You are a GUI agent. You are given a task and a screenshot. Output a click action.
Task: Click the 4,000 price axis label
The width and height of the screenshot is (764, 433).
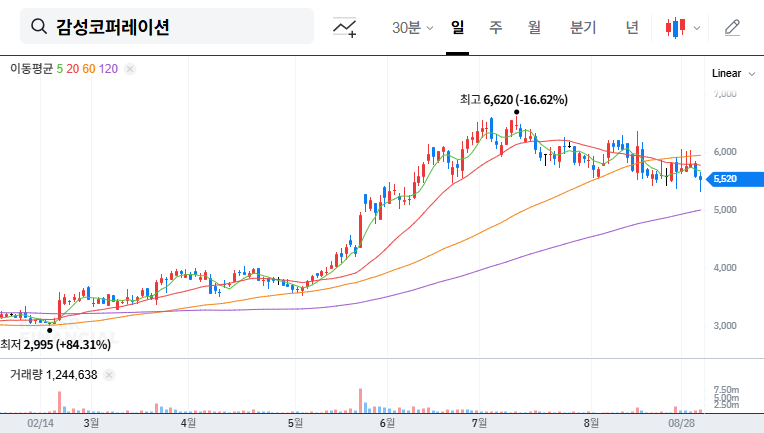click(x=725, y=267)
